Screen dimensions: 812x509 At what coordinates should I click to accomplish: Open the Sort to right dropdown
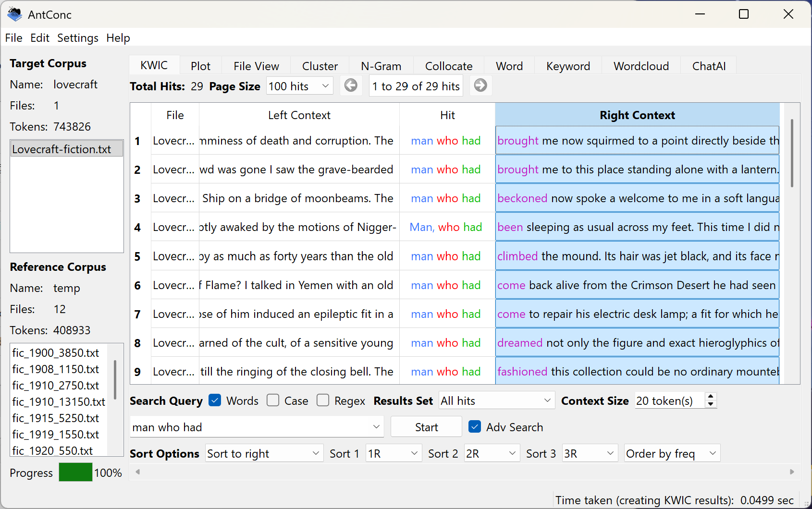263,453
